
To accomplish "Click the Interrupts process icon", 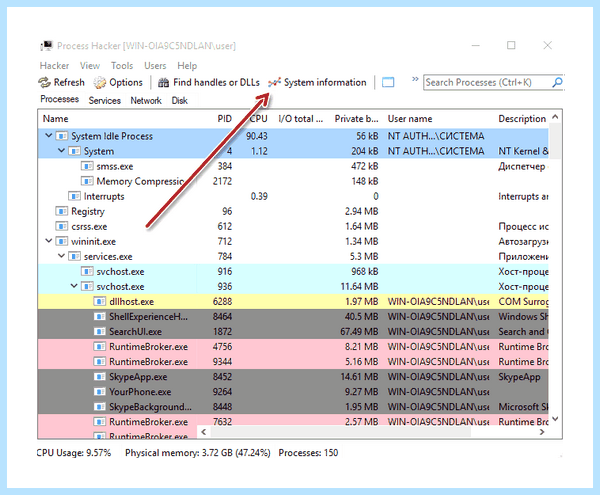I will coord(74,196).
